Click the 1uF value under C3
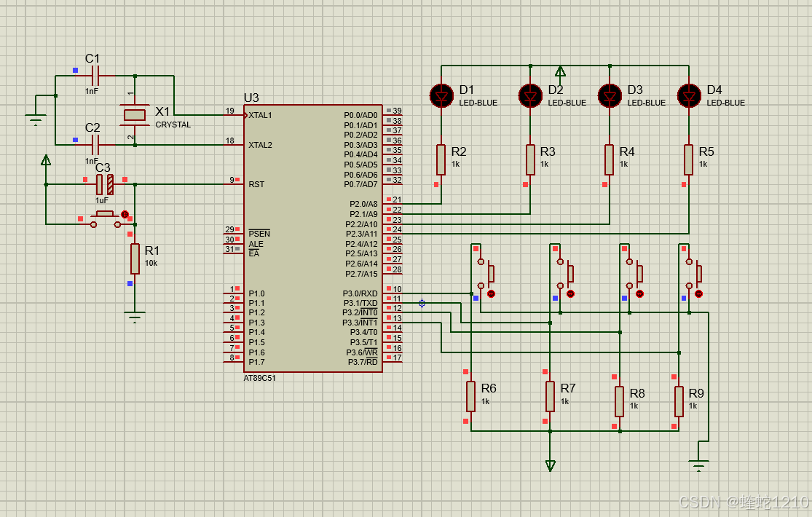812x517 pixels. click(101, 200)
